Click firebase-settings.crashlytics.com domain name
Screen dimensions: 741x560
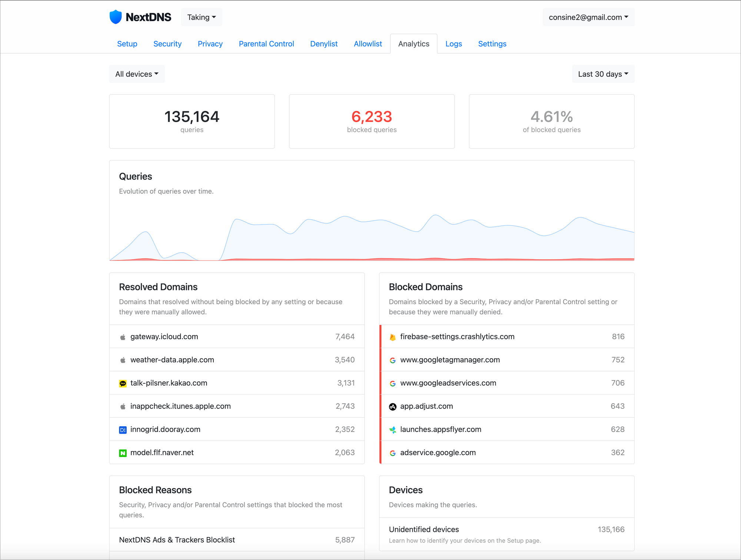tap(457, 337)
